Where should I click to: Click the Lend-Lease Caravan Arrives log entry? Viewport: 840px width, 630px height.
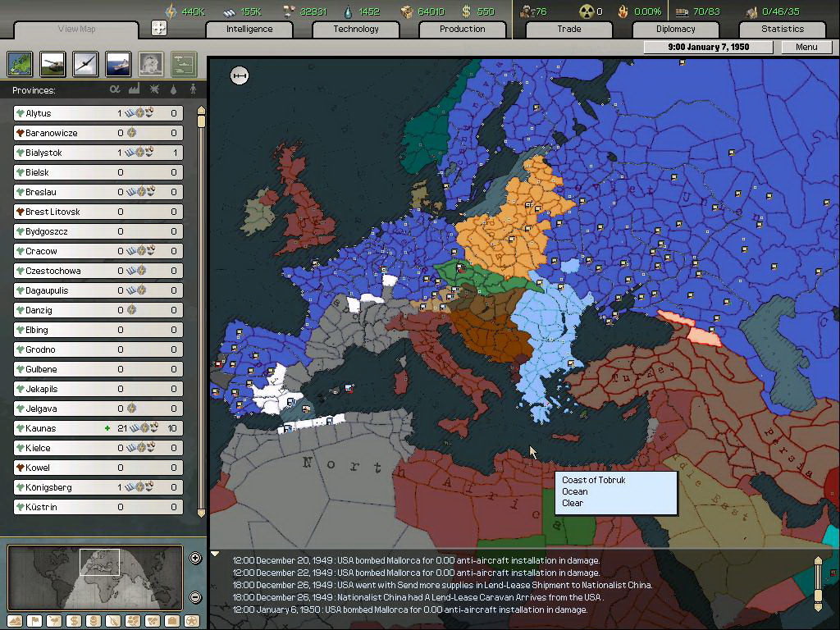(418, 597)
